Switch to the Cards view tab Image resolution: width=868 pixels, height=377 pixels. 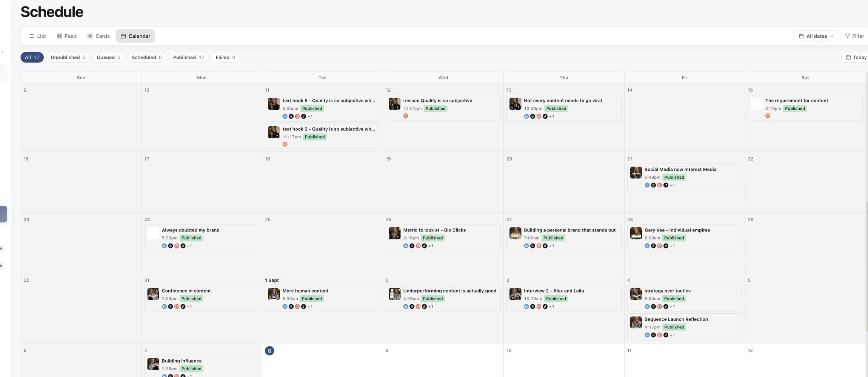click(x=98, y=36)
